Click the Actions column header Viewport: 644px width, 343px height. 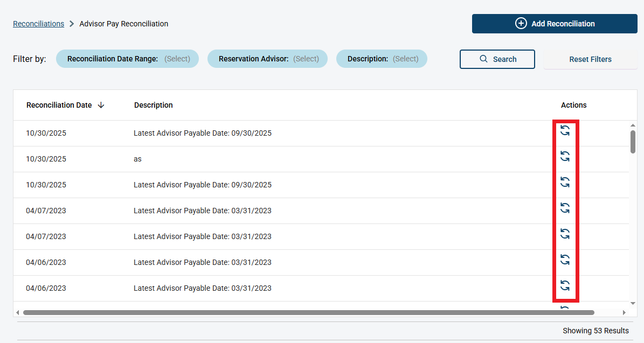[x=574, y=105]
